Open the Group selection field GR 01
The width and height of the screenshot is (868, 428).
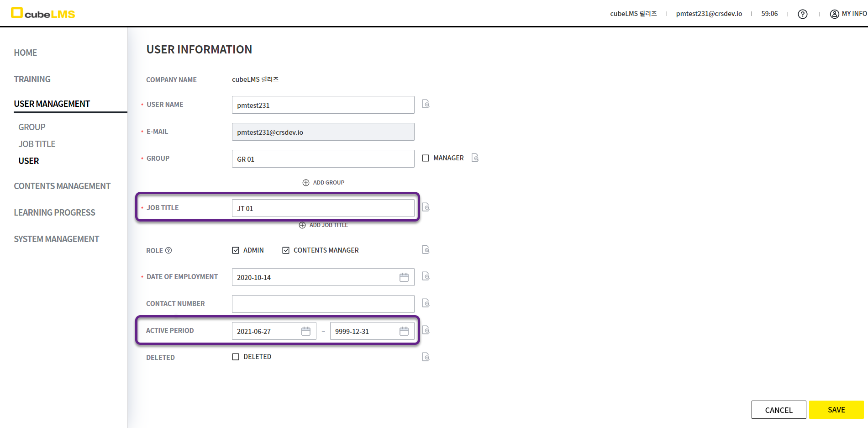point(323,159)
